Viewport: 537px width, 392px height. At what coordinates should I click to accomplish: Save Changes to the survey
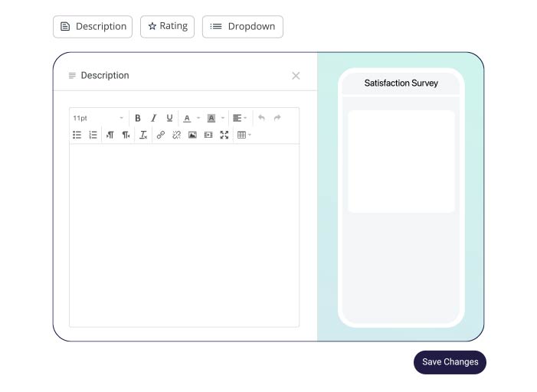pyautogui.click(x=450, y=362)
